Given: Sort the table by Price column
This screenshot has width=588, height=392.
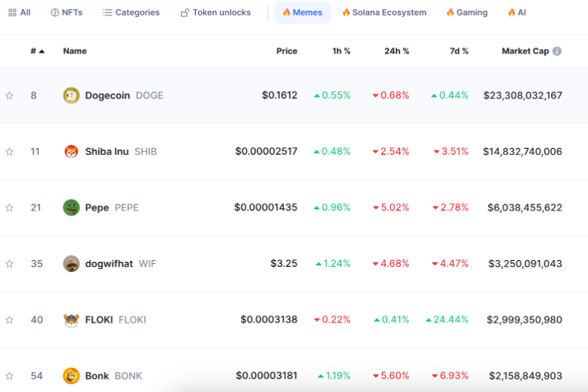Looking at the screenshot, I should pyautogui.click(x=286, y=51).
